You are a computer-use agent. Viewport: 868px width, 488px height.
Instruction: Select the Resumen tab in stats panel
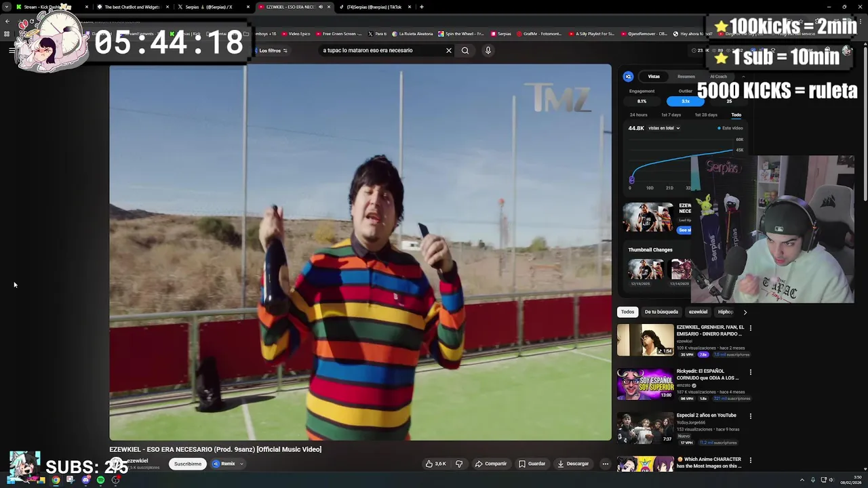[686, 77]
